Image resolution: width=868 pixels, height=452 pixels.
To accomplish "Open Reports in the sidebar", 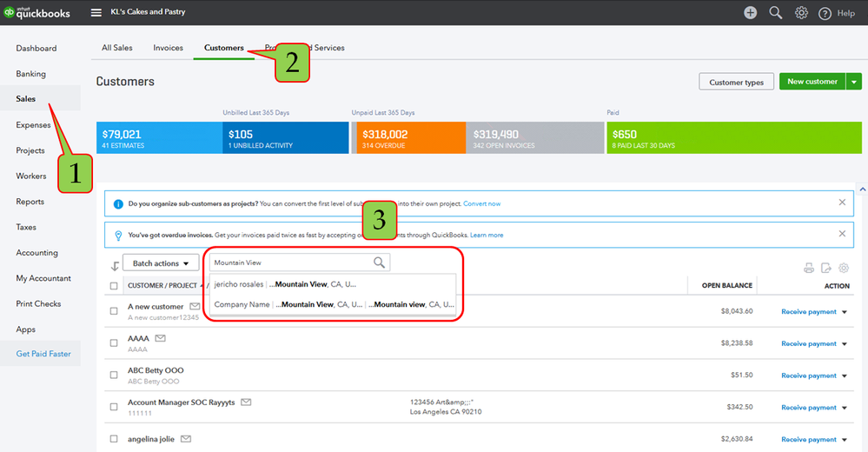I will [x=30, y=202].
